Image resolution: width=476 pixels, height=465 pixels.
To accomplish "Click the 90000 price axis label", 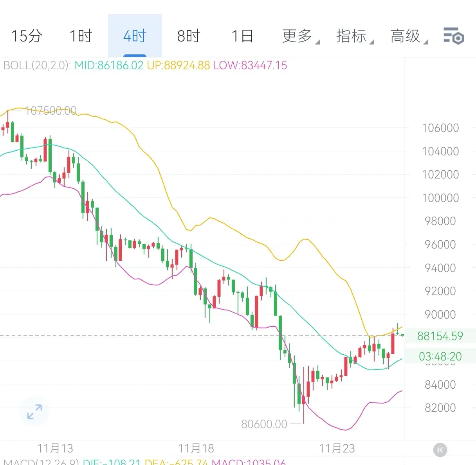I will click(x=440, y=315).
